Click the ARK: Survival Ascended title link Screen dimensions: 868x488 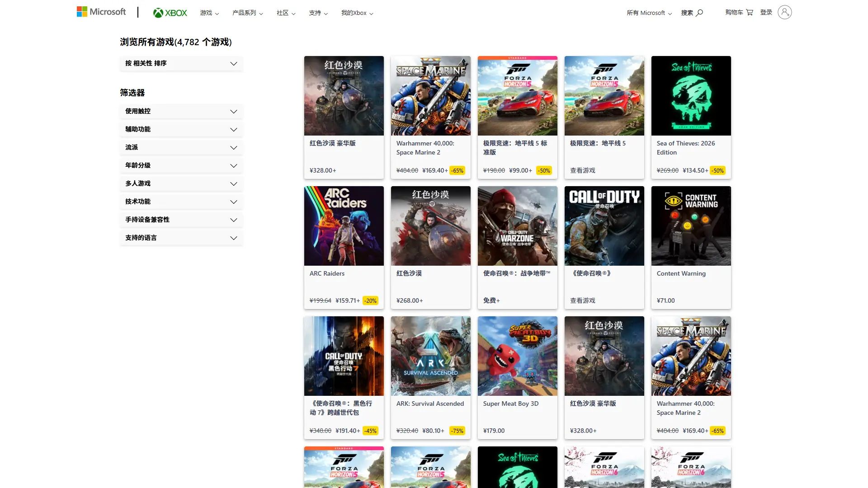pyautogui.click(x=430, y=404)
